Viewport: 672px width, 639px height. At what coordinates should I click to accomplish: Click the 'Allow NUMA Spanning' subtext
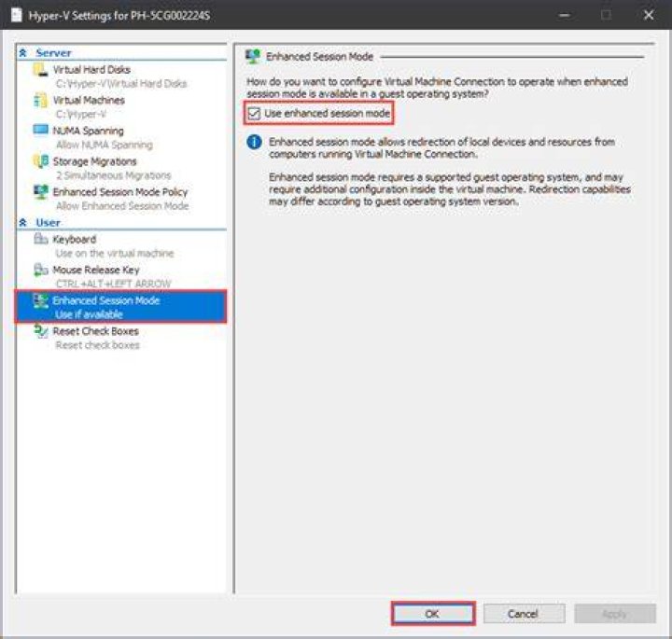(x=105, y=145)
